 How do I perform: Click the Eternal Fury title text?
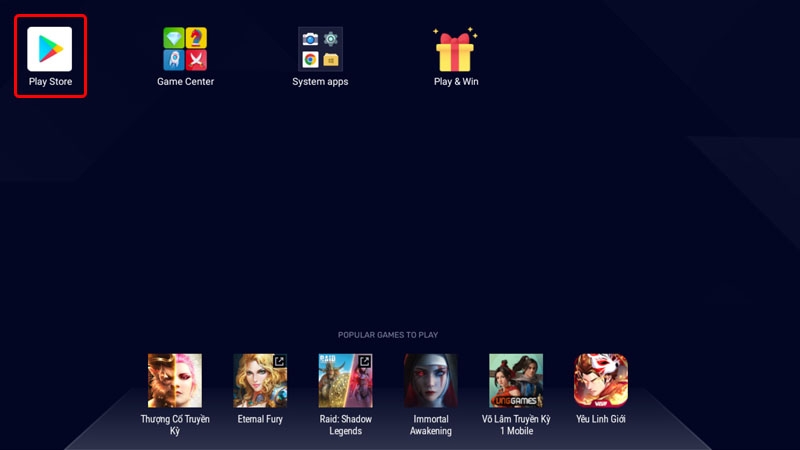coord(260,419)
